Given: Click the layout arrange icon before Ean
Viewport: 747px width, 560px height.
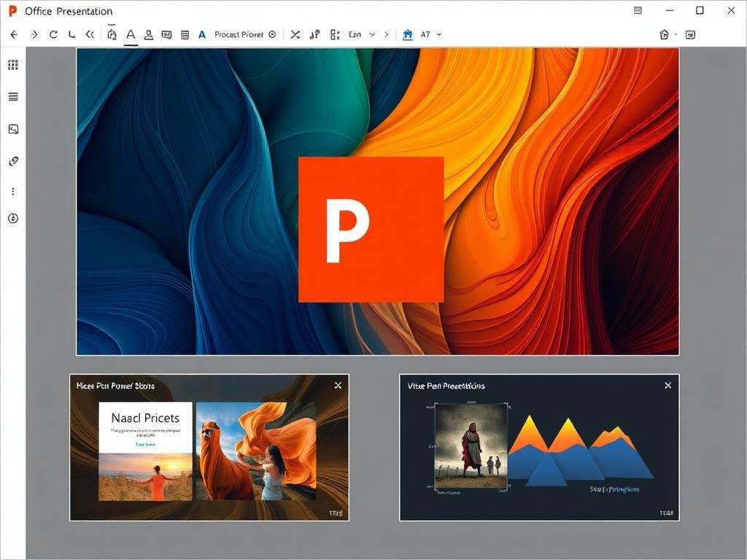Looking at the screenshot, I should coord(335,35).
